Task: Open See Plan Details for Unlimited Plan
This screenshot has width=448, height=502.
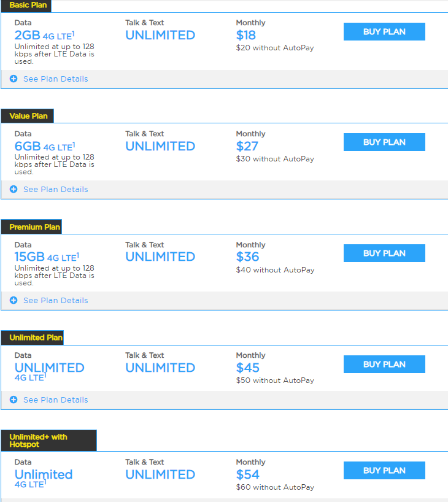Action: (x=55, y=400)
